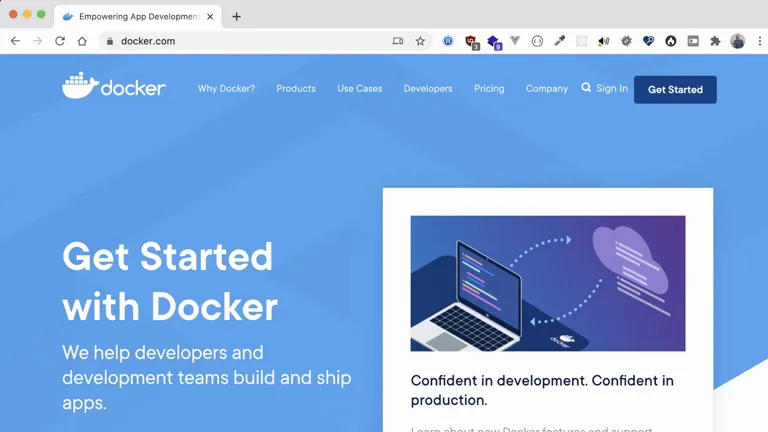768x432 pixels.
Task: Open the gear cog extension icon
Action: [x=626, y=41]
